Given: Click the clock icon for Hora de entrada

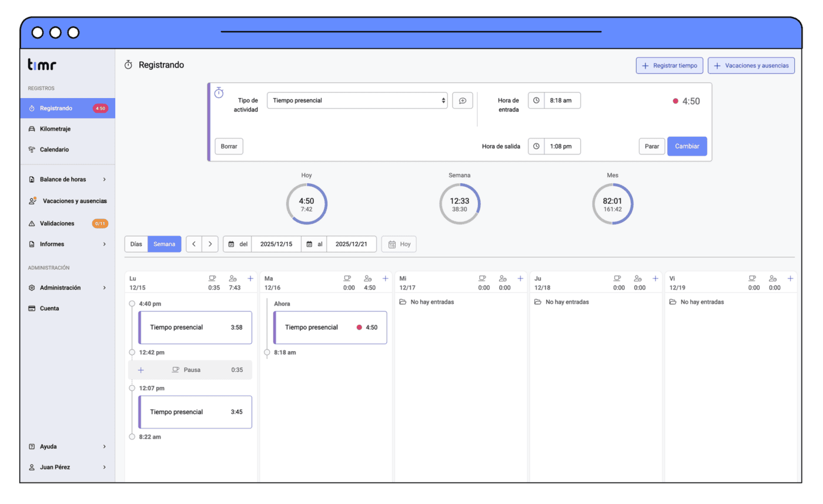Looking at the screenshot, I should pos(536,100).
